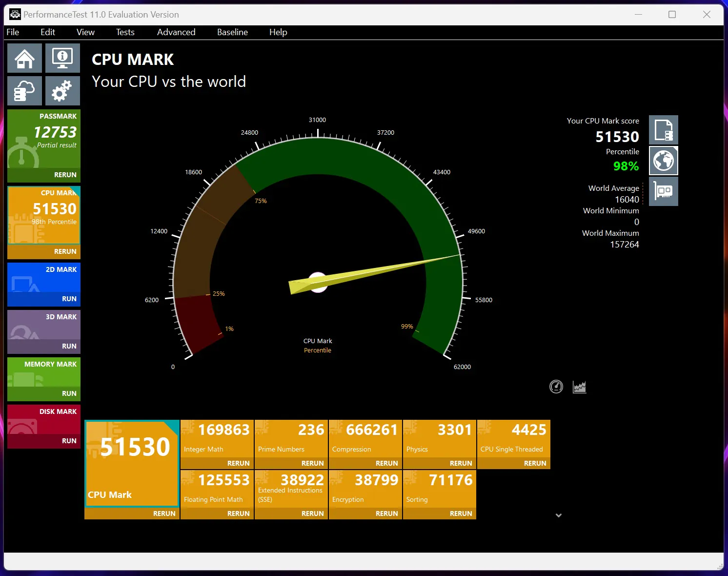Click the CPU Single Threaded 4425 tile
The image size is (728, 576).
[x=514, y=439]
